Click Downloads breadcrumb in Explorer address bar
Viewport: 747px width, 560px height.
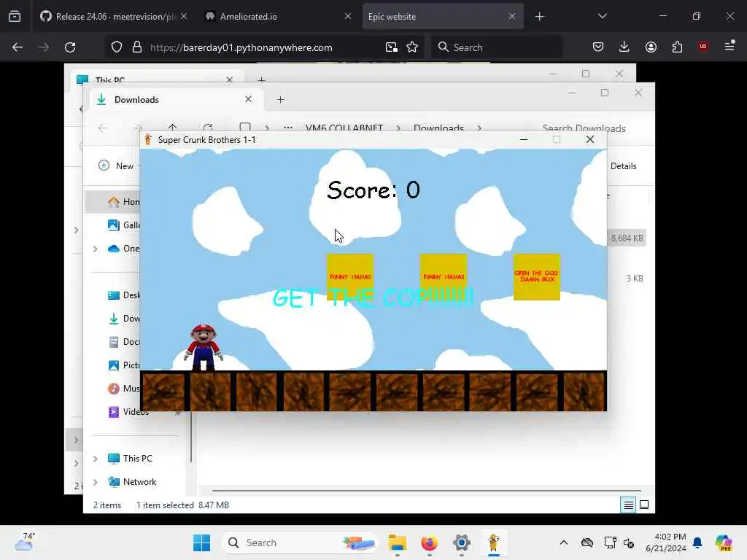pos(438,128)
